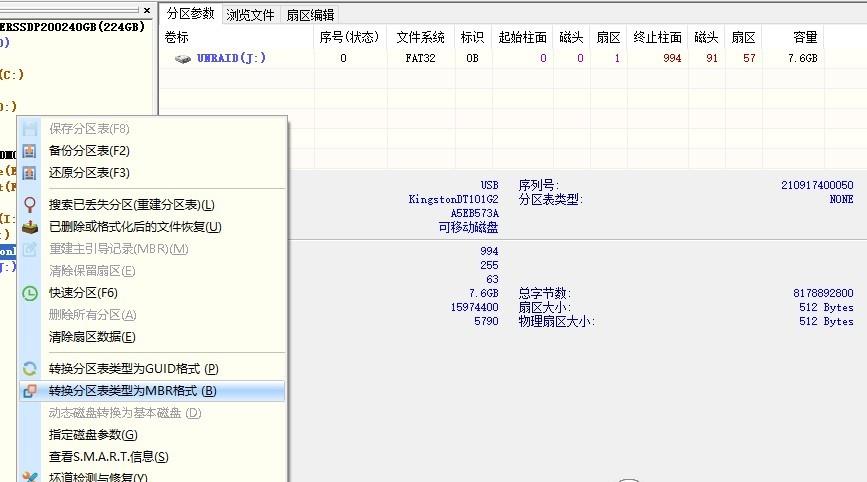Switch to the 分区参数 tab
The height and width of the screenshot is (482, 867).
190,14
